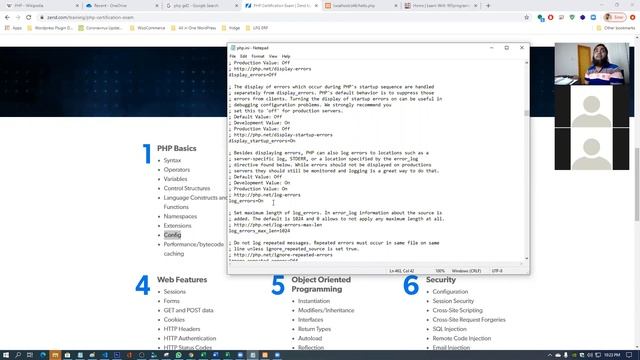This screenshot has width=640, height=360.
Task: Click Autoload under Object Oriented Programming
Action: pyautogui.click(x=310, y=338)
